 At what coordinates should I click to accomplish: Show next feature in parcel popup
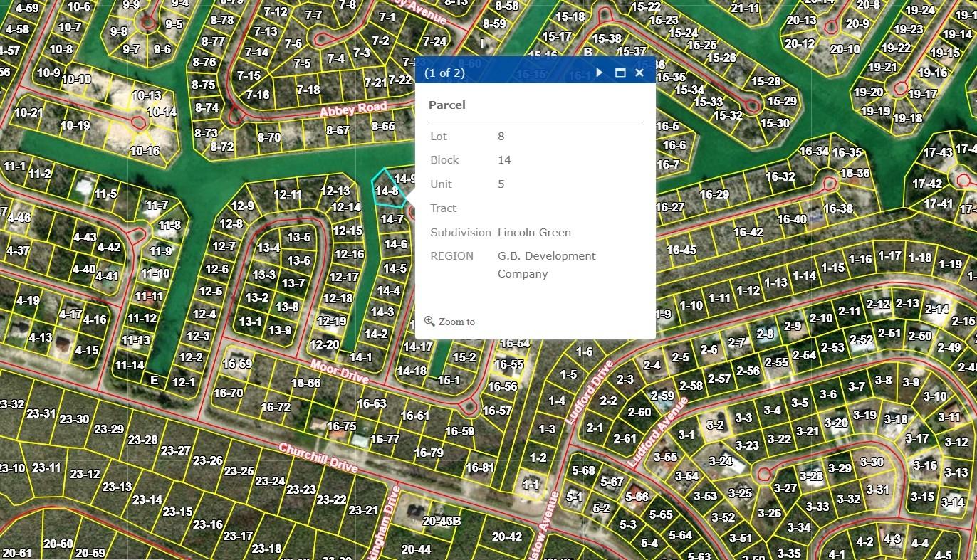click(x=600, y=73)
